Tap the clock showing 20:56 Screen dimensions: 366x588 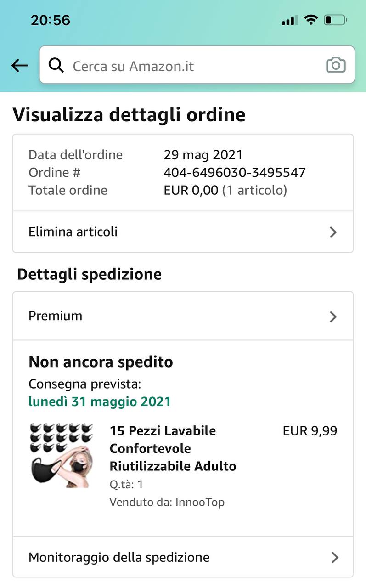coord(51,20)
